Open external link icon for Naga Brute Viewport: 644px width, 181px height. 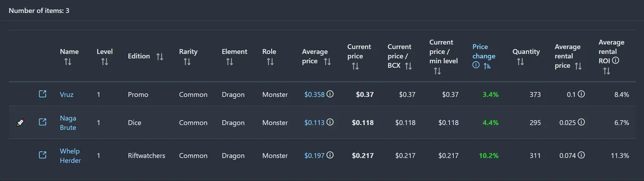coord(43,122)
